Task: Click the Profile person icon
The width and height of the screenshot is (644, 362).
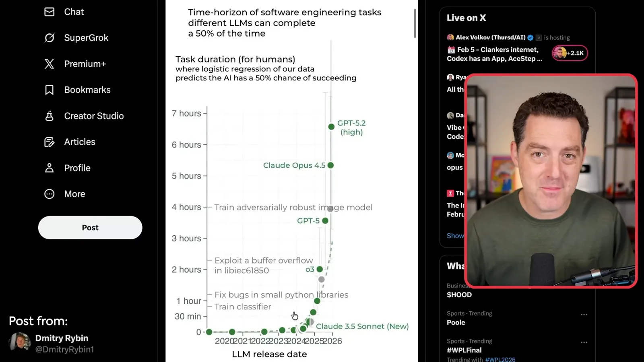Action: click(49, 168)
